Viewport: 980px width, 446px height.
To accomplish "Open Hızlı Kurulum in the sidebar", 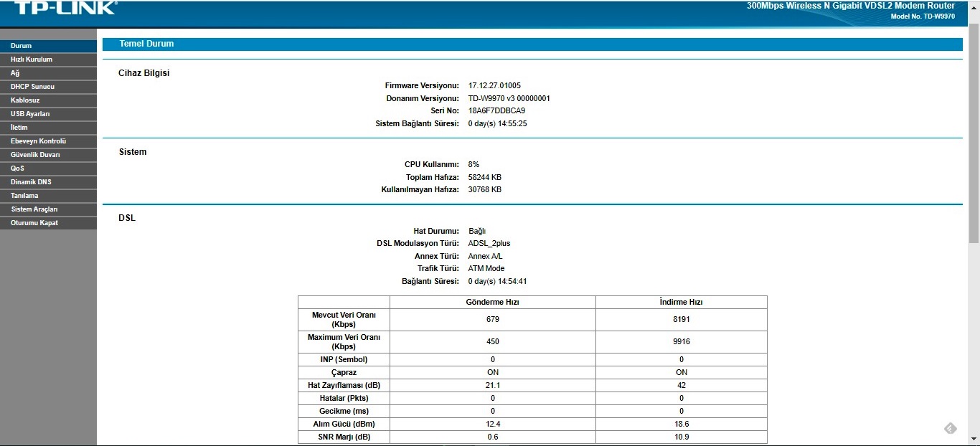I will (48, 60).
